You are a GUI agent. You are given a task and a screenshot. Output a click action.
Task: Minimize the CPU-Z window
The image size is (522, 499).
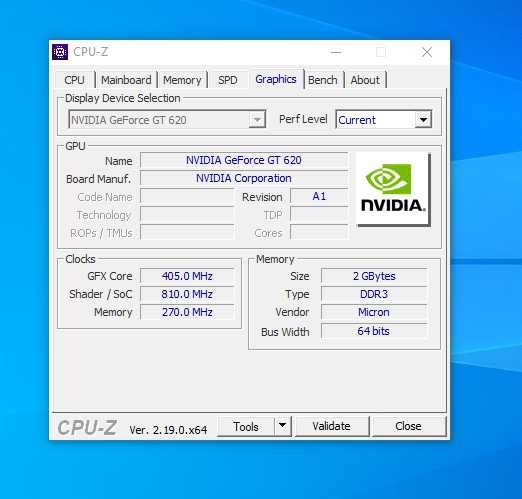click(336, 52)
